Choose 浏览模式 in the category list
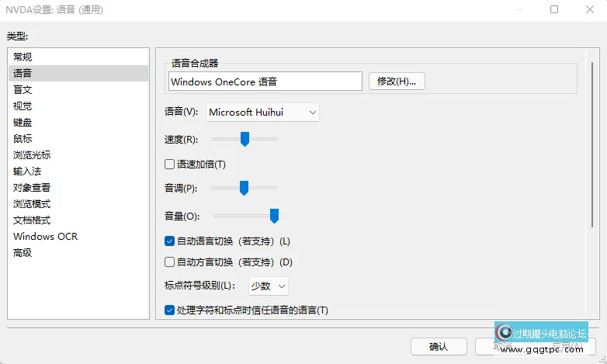This screenshot has height=364, width=607. click(78, 203)
